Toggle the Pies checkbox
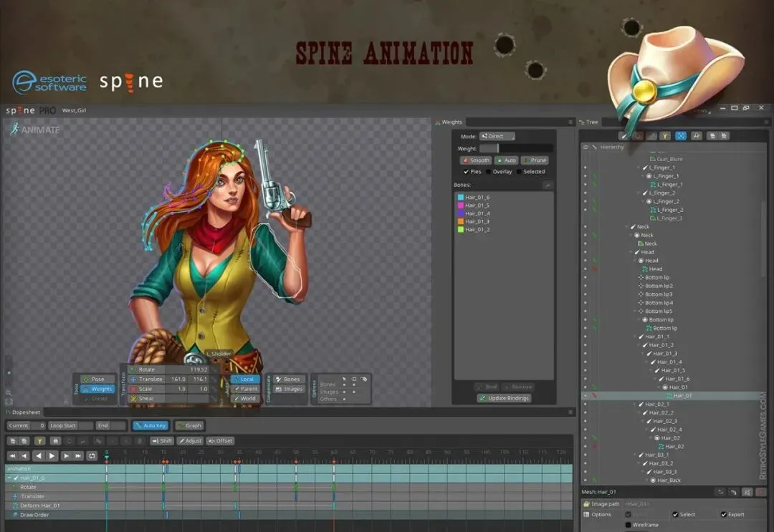 pyautogui.click(x=466, y=172)
